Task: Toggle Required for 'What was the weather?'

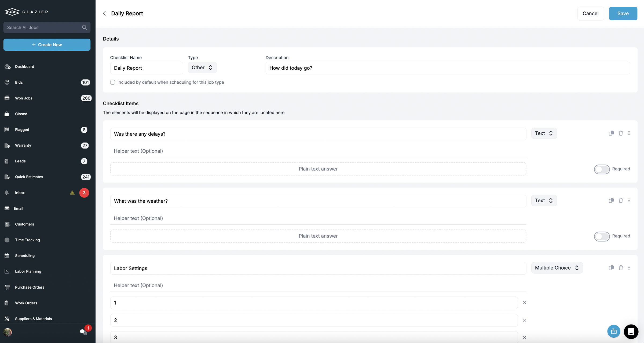Action: [x=602, y=236]
